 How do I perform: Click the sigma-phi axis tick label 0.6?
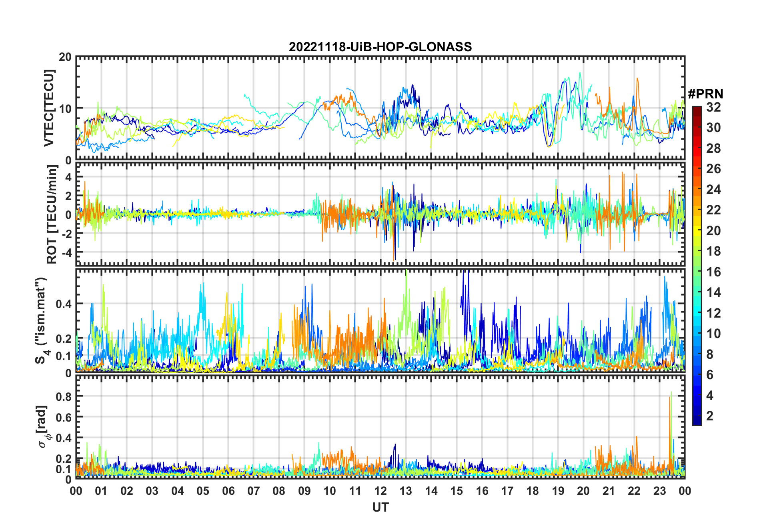[x=64, y=418]
